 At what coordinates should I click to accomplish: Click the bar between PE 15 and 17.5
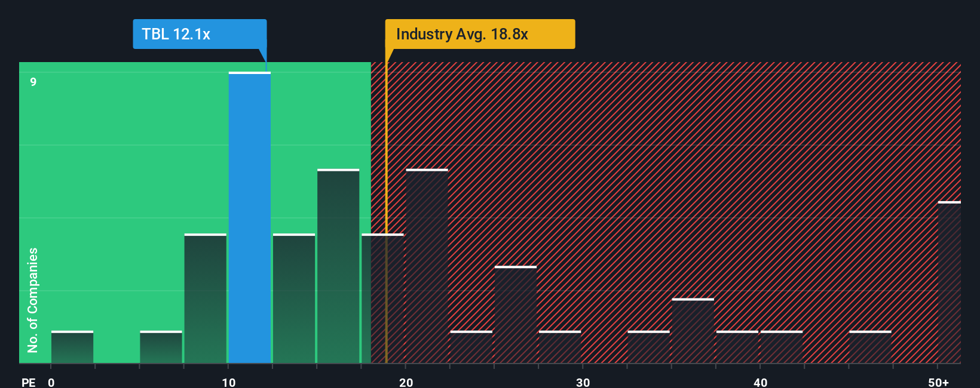pos(338,266)
